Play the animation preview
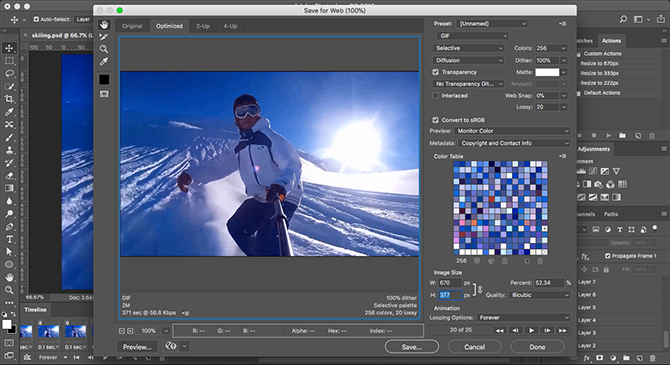 pyautogui.click(x=532, y=330)
